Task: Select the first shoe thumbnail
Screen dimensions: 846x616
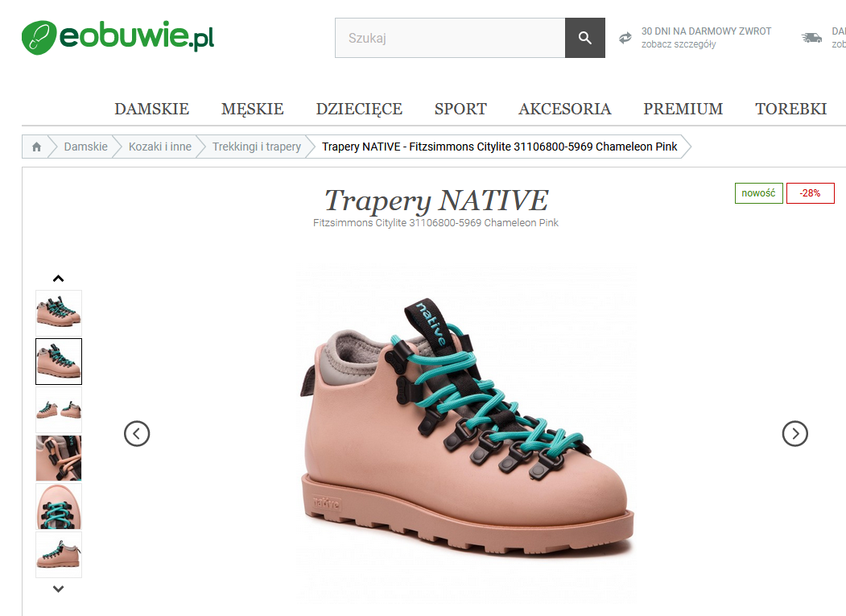Action: 59,313
